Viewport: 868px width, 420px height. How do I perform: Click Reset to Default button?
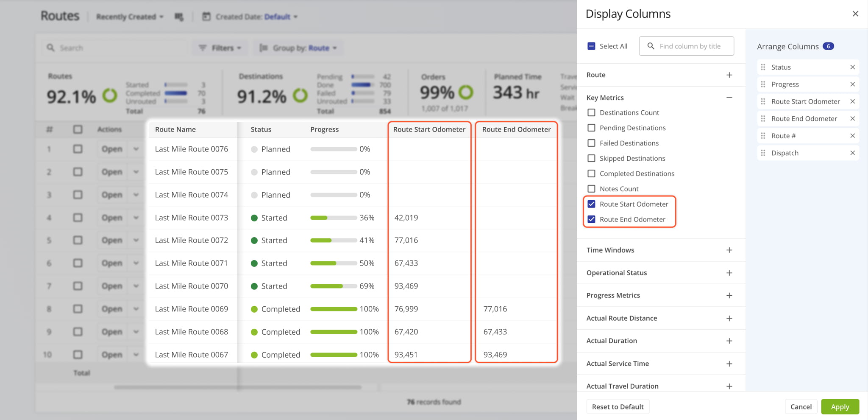(x=618, y=406)
